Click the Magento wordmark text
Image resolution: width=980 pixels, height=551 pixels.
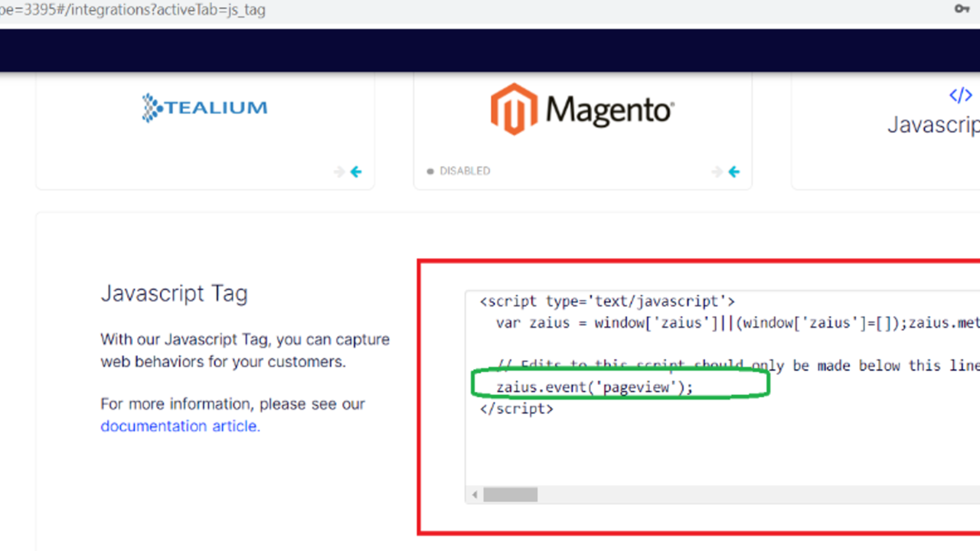point(610,111)
